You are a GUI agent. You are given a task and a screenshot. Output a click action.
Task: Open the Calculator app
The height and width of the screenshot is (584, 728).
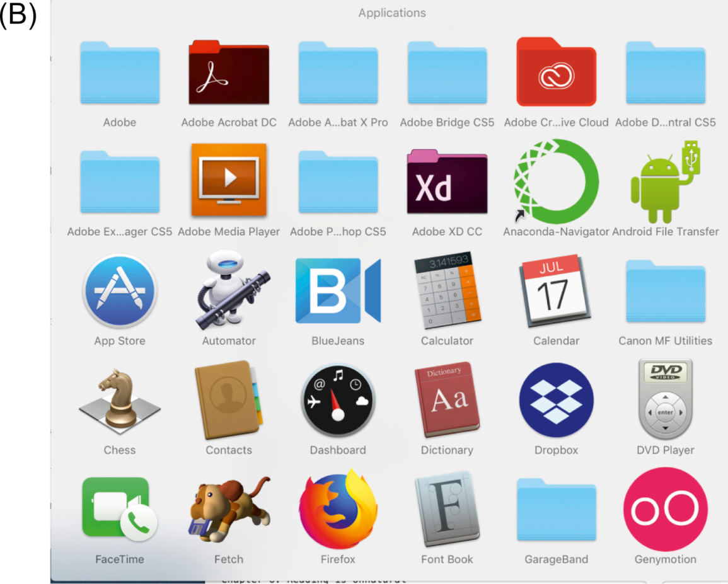coord(447,290)
